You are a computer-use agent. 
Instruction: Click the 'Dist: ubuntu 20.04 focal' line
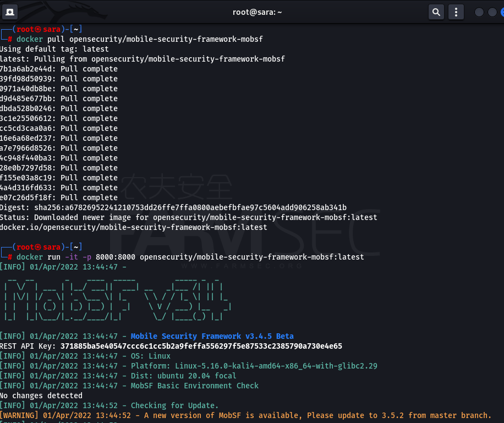(x=118, y=376)
